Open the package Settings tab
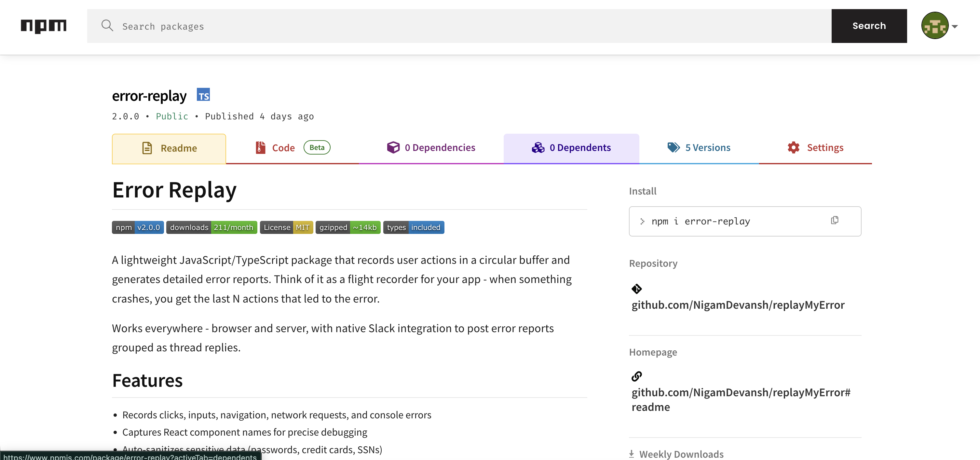980x460 pixels. [815, 148]
